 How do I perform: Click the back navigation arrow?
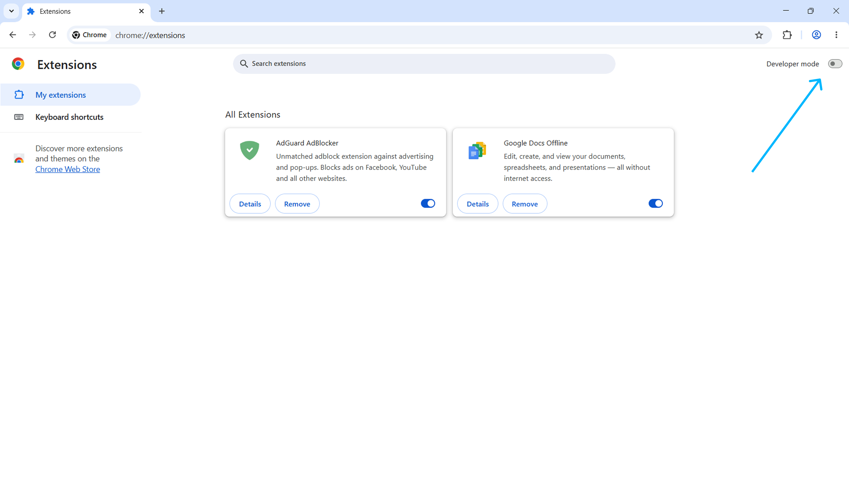pyautogui.click(x=13, y=35)
